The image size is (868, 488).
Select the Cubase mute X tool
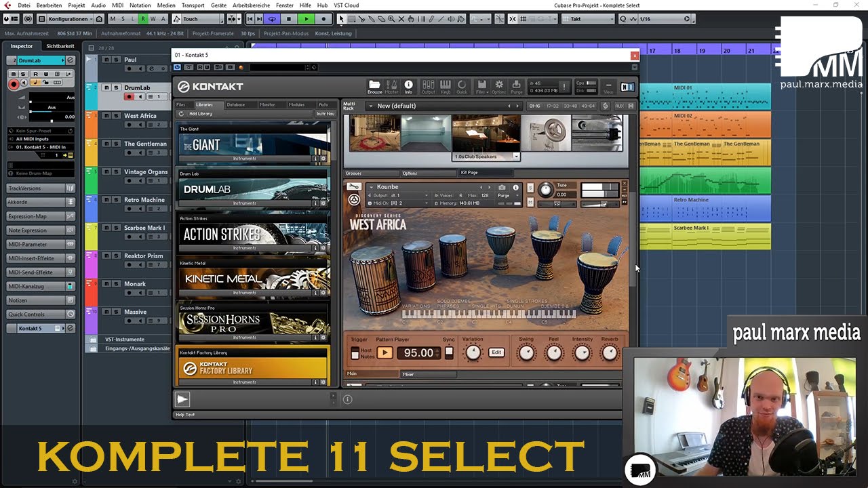[401, 19]
